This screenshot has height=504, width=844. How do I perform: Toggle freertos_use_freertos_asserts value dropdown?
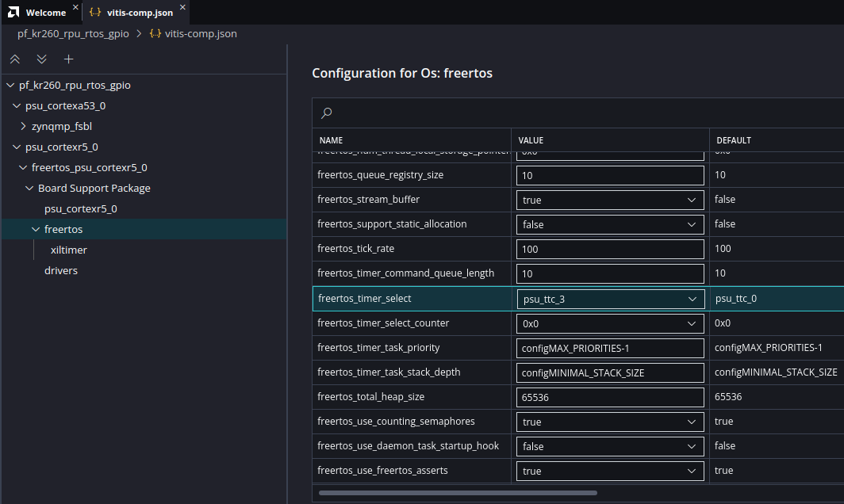coord(610,471)
